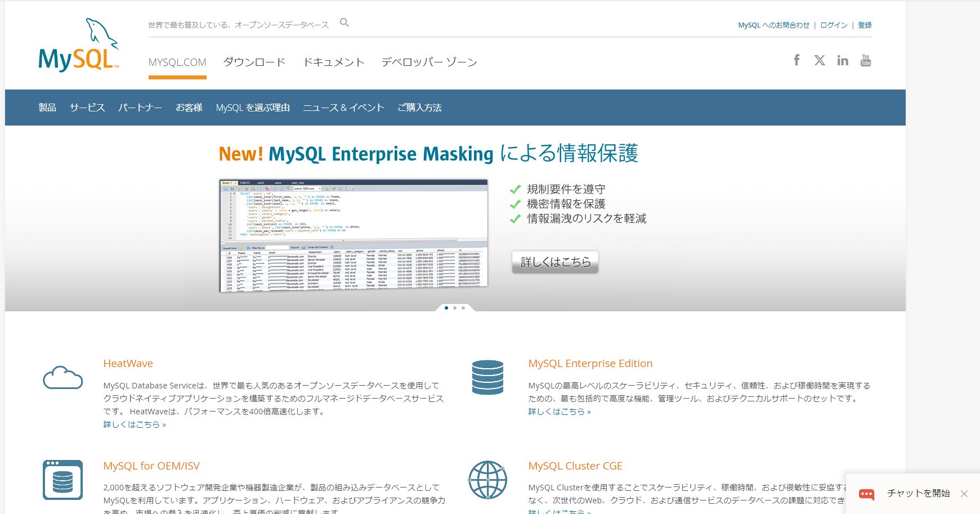Image resolution: width=980 pixels, height=514 pixels.
Task: Click the 詳しくはこちら banner button
Action: pos(555,262)
